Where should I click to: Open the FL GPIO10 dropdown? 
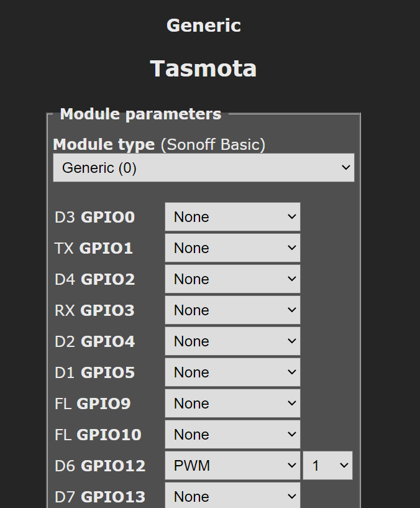232,435
